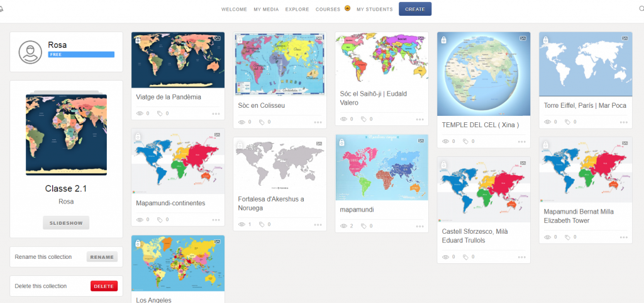Open the Classe 2.1 collection cover thumbnail
Viewport: 644px width, 303px height.
tap(66, 134)
